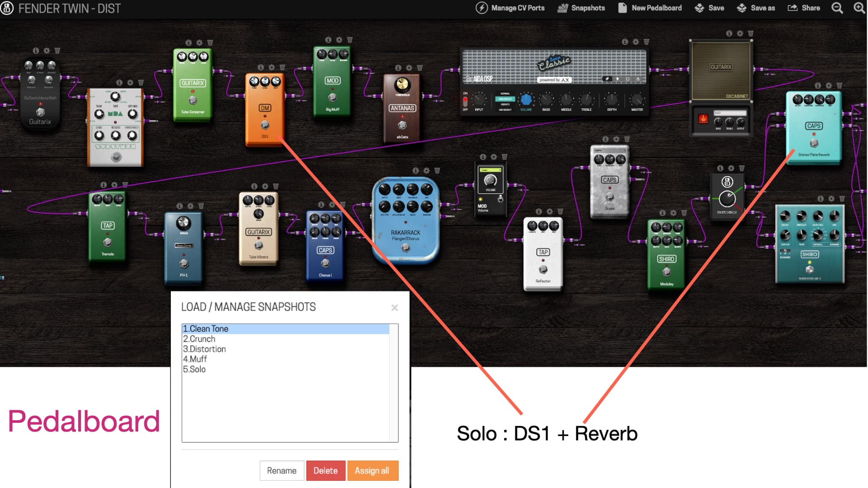Open settings gear above DS1 pedal
Image resolution: width=868 pixels, height=488 pixels.
271,67
